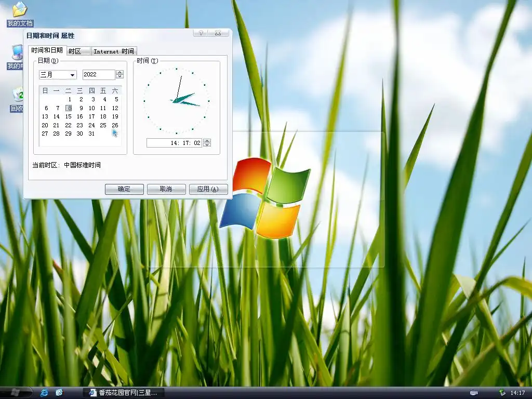Select day 31 in calendar
The width and height of the screenshot is (532, 399).
pos(91,134)
